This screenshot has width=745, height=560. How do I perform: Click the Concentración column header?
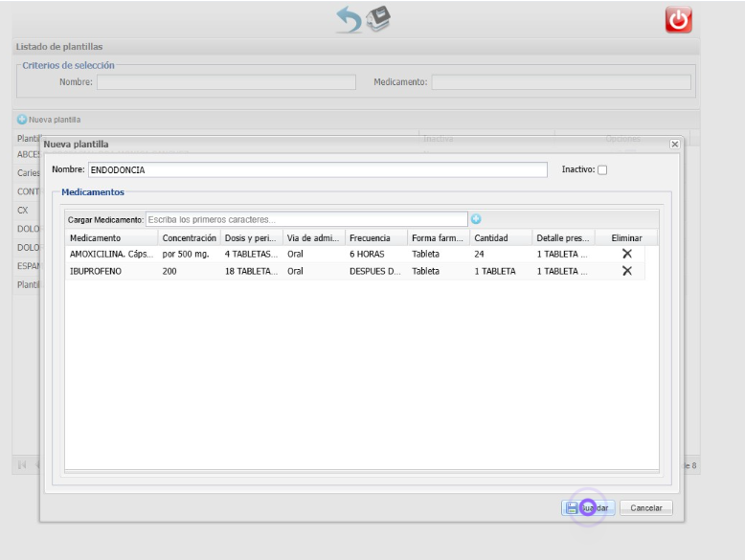coord(189,237)
